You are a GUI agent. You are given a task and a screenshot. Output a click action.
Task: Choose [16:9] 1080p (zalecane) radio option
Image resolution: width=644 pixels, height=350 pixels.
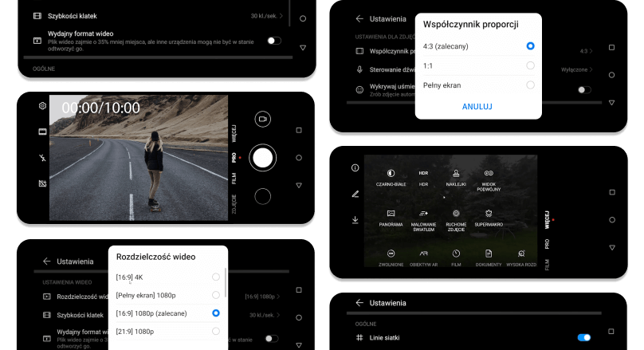coord(216,313)
